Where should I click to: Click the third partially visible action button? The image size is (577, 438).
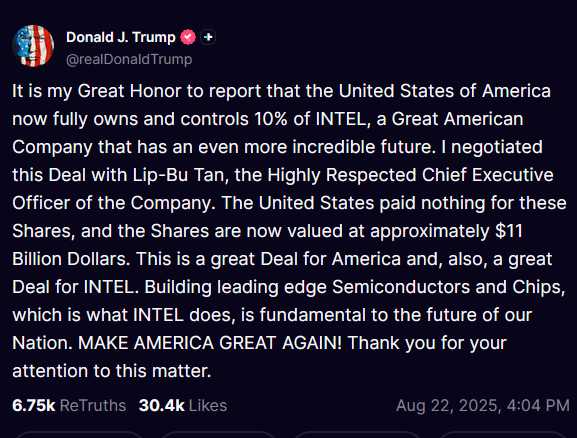point(359,435)
